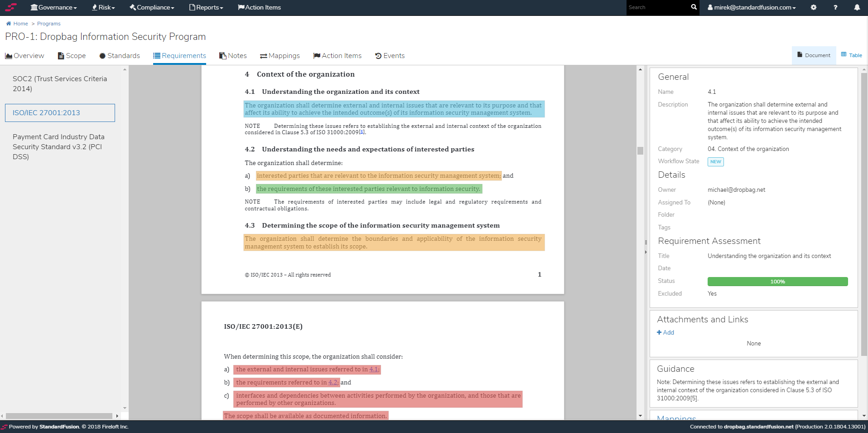The height and width of the screenshot is (433, 868).
Task: Click the StandardFusion logo icon
Action: tap(11, 7)
